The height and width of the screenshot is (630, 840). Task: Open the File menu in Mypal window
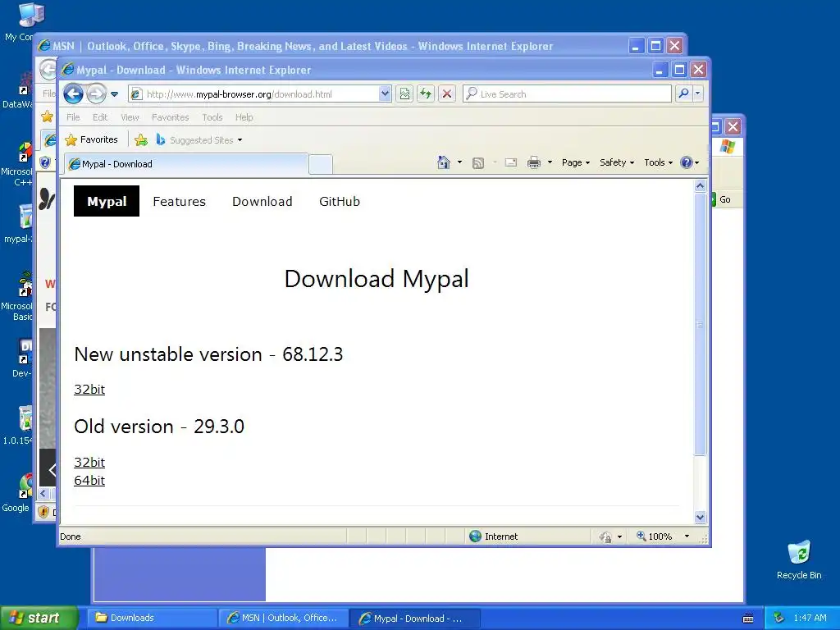pyautogui.click(x=73, y=117)
